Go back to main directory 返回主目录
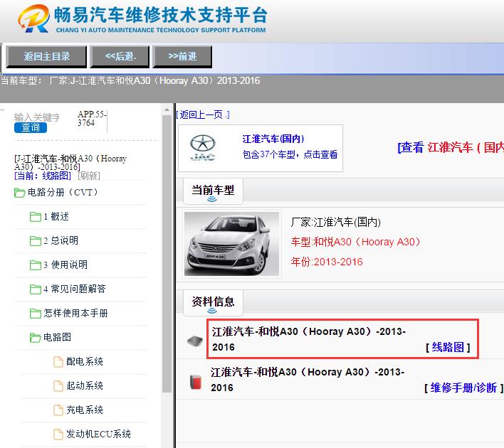 tap(46, 56)
